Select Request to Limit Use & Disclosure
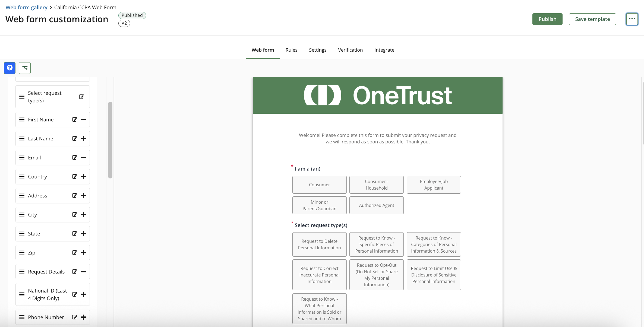Image resolution: width=644 pixels, height=327 pixels. tap(434, 275)
